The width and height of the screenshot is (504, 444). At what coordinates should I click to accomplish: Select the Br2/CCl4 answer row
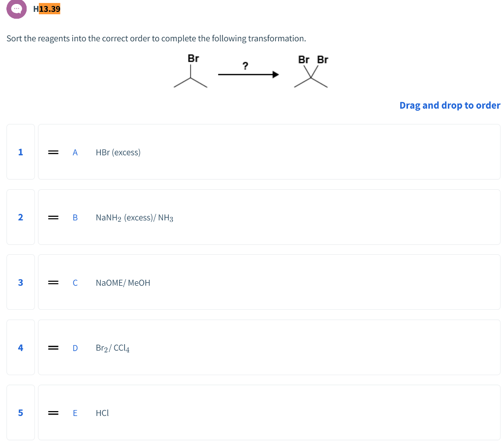(x=269, y=347)
